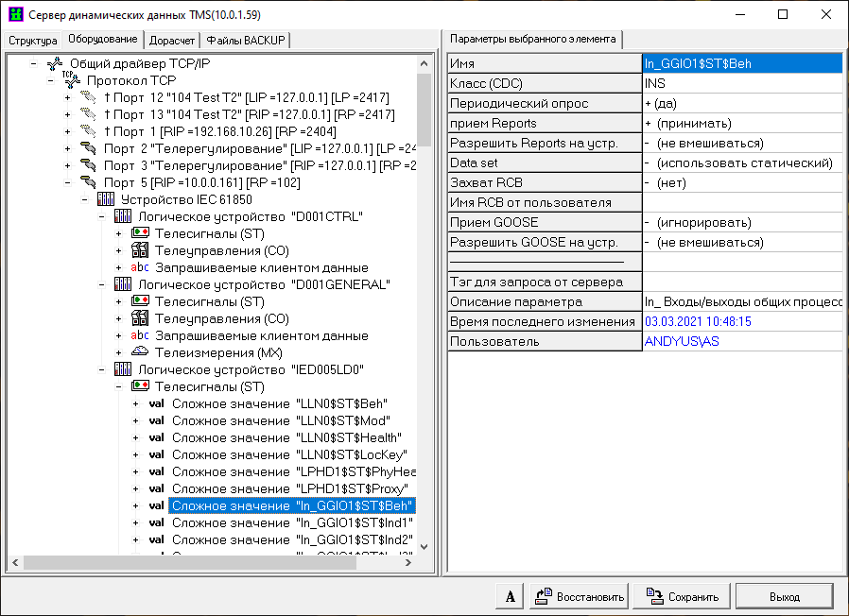
Task: Click the plug icon of Порт 5
Action: pos(88,182)
